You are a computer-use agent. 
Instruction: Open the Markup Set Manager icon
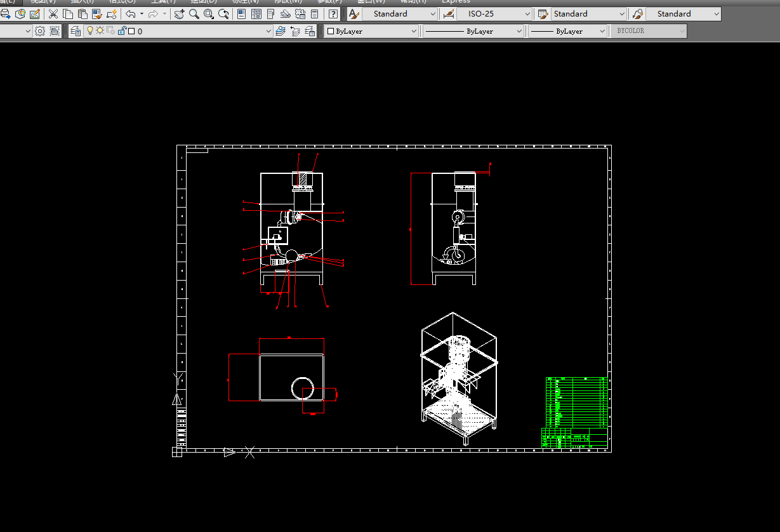tap(300, 14)
